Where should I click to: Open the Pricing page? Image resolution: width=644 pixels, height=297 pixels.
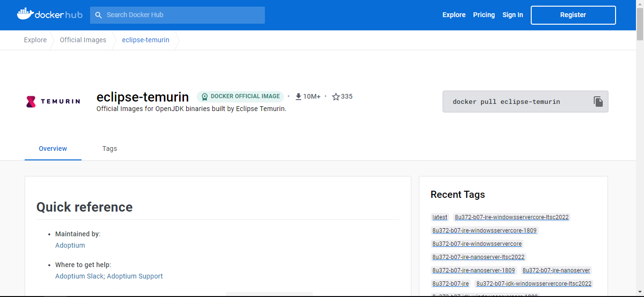coord(484,15)
